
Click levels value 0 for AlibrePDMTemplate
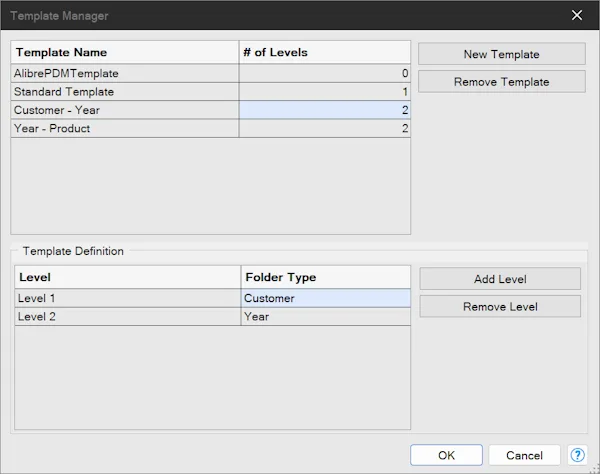coord(324,73)
